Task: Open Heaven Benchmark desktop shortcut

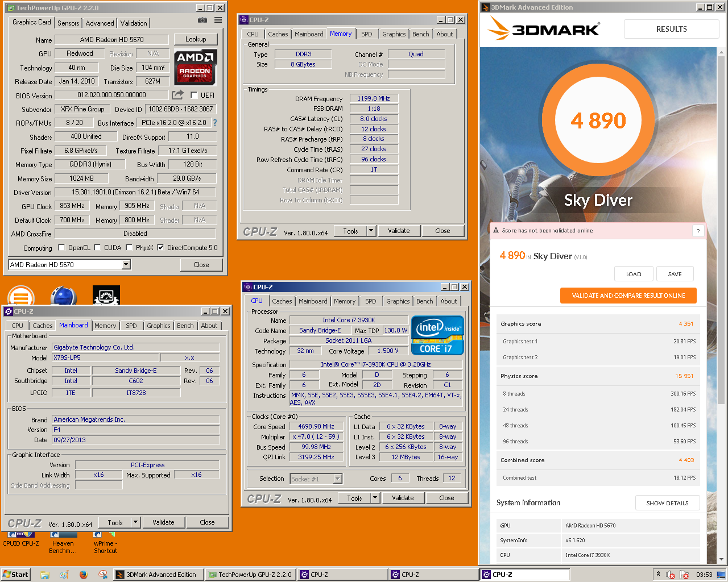Action: pyautogui.click(x=63, y=543)
